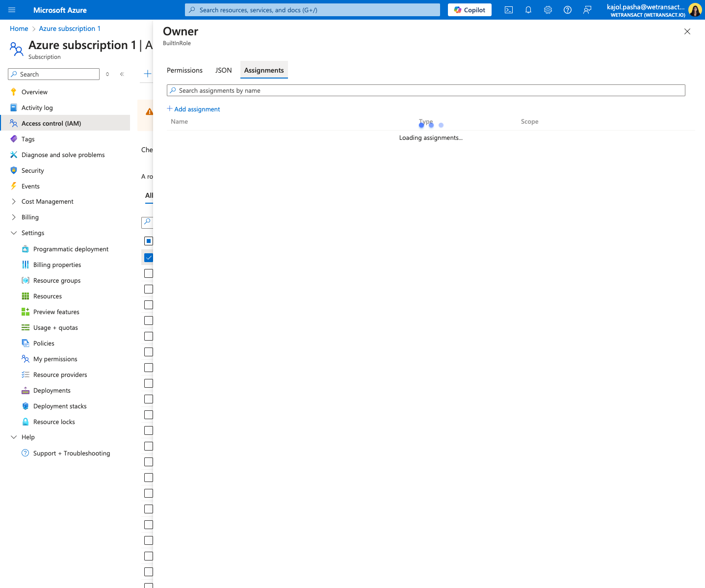Click the feedback icon in top bar
705x588 pixels.
pos(587,10)
